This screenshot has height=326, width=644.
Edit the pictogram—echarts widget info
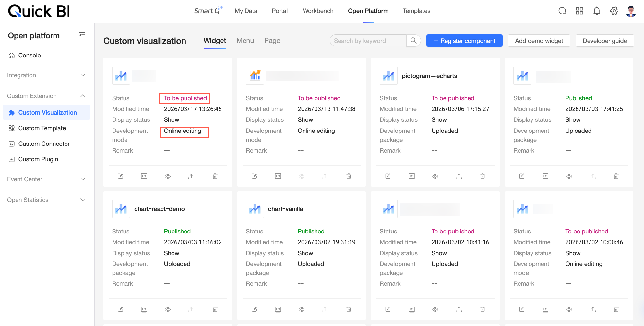(x=388, y=176)
